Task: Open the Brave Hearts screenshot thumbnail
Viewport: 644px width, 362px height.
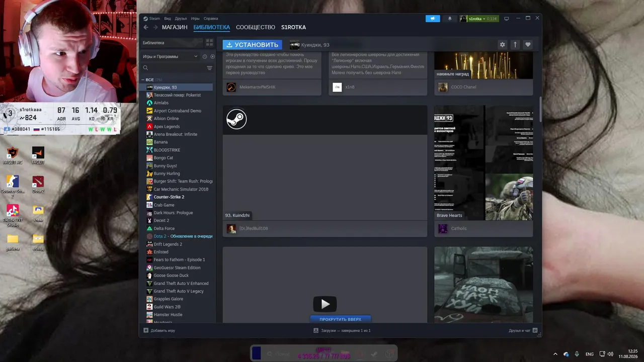Action: point(484,163)
